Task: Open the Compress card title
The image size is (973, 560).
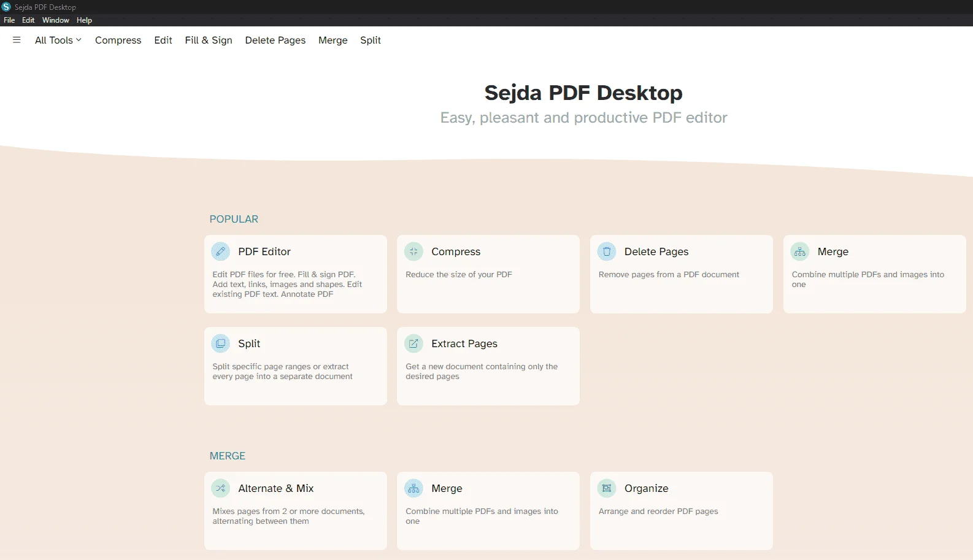Action: [x=456, y=251]
